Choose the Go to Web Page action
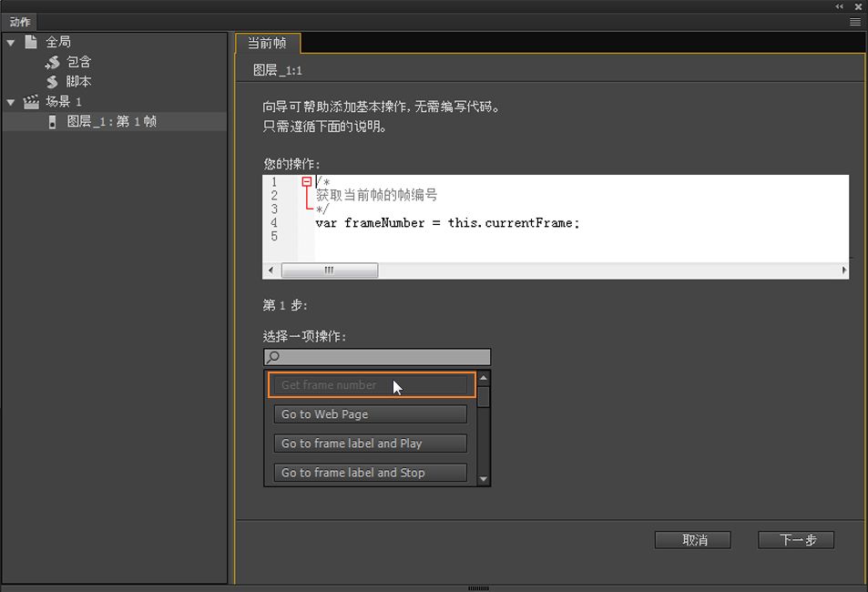This screenshot has height=592, width=868. point(371,414)
